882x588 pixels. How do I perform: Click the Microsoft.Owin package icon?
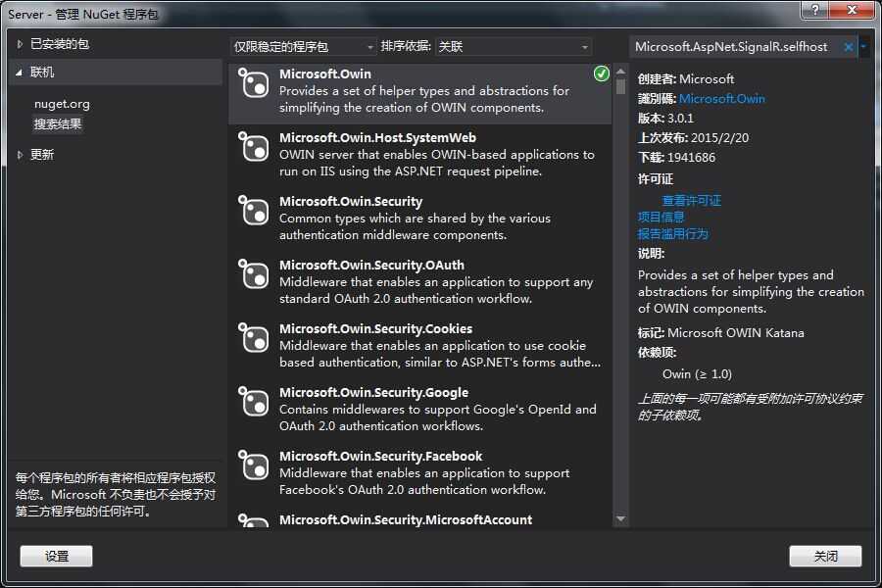254,83
